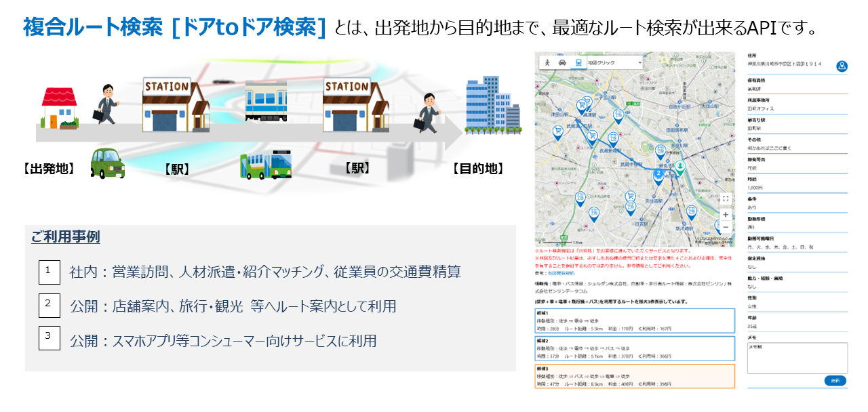Click the 最寄り駅 field value

754,128
